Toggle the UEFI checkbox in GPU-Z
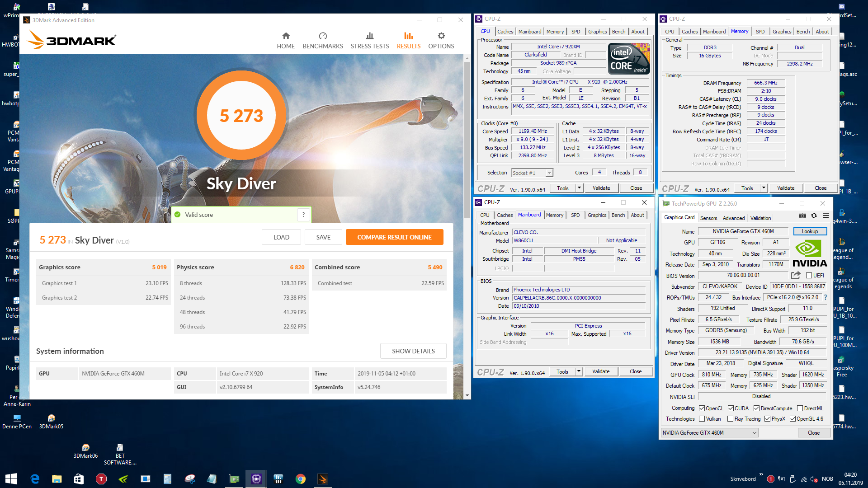Viewport: 868px width, 488px height. [x=809, y=275]
